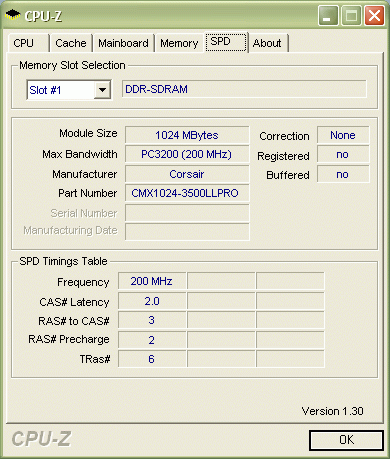Screen dimensions: 390x459
Task: Select the CMX1024-3500LLPRO part number
Action: click(x=187, y=193)
